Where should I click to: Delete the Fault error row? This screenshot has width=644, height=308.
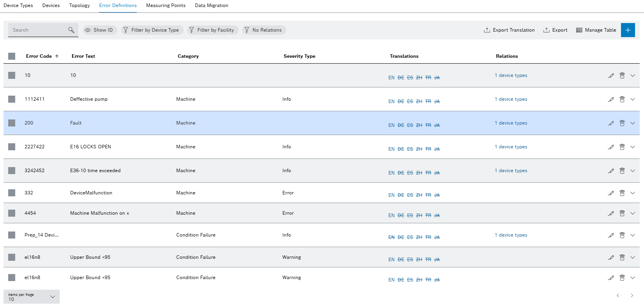pyautogui.click(x=622, y=123)
